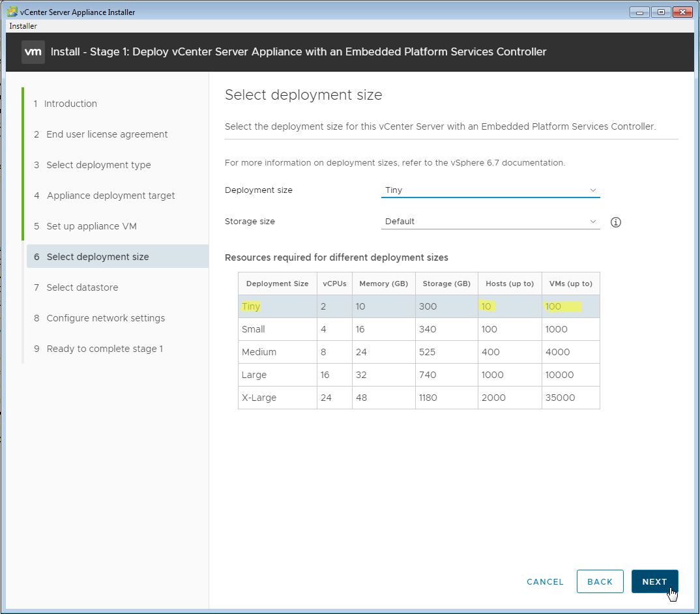This screenshot has height=614, width=700.
Task: Open the Storage size dropdown
Action: pos(490,222)
